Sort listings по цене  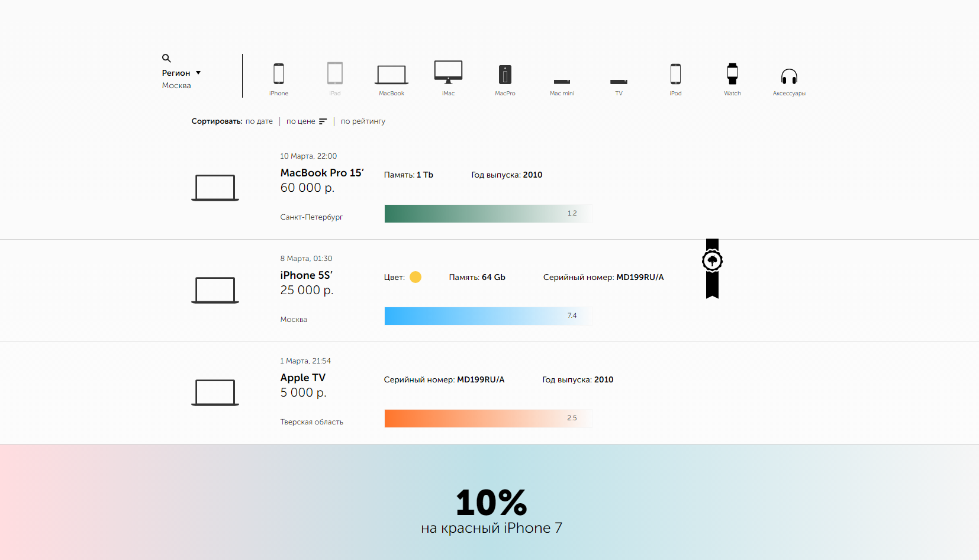tap(301, 121)
